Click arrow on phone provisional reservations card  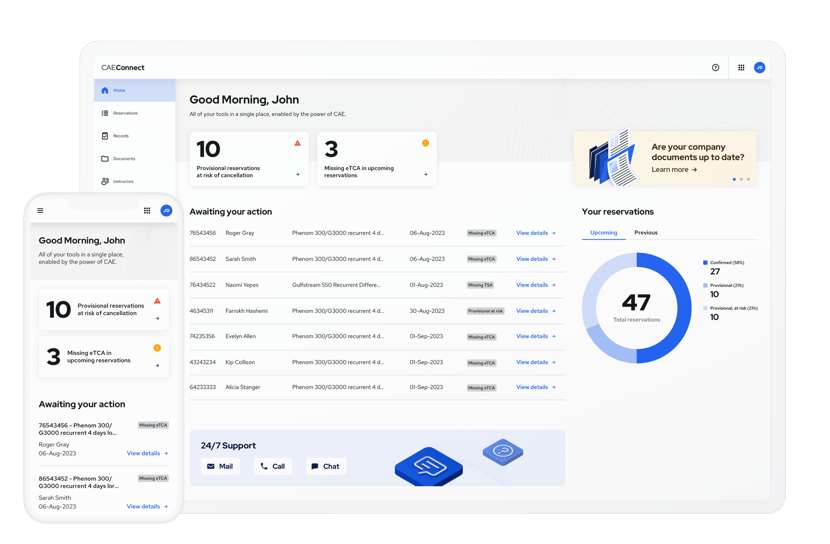pyautogui.click(x=157, y=319)
